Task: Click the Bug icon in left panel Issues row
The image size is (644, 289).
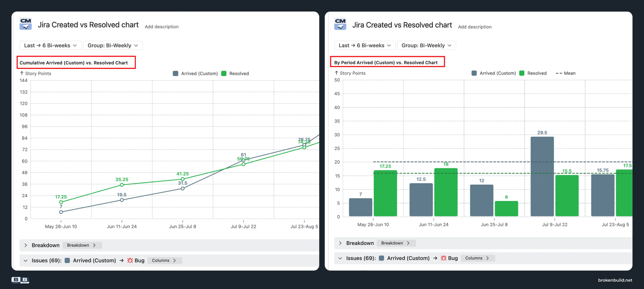Action: [130, 260]
